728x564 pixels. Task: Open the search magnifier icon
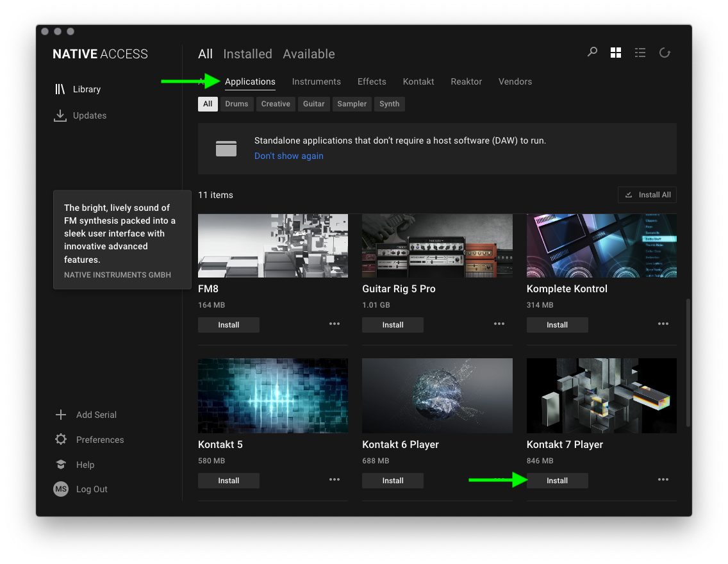[x=592, y=52]
